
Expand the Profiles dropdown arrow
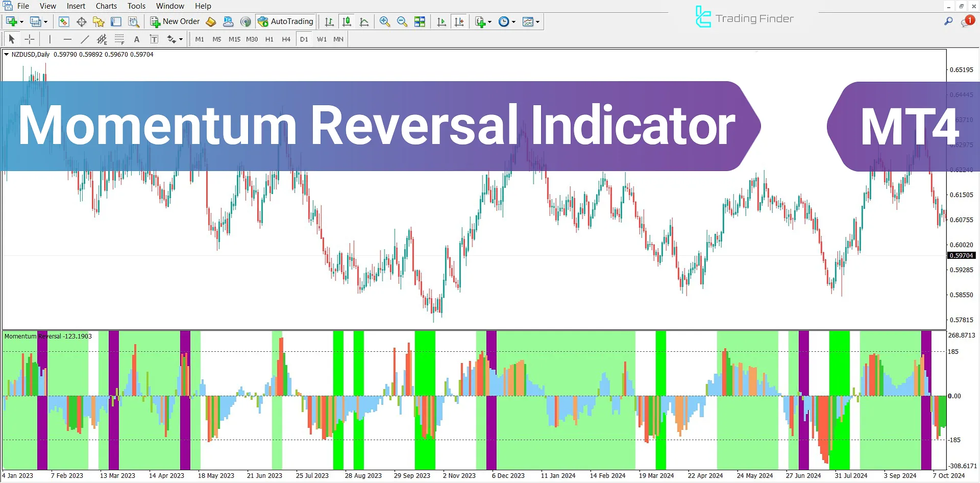click(45, 22)
